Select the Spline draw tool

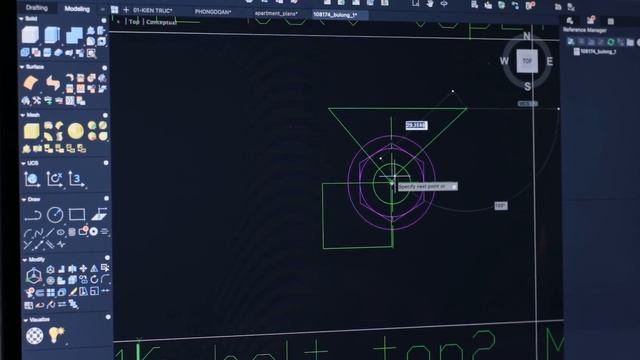coord(39,233)
